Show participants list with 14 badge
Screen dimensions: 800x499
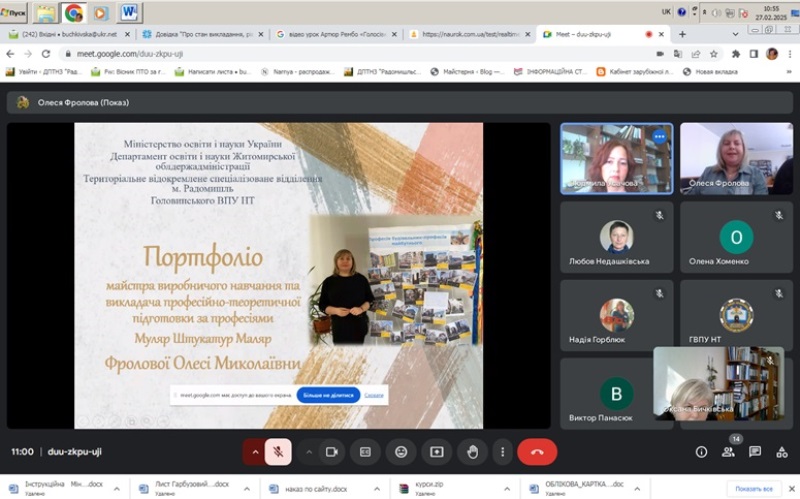729,452
